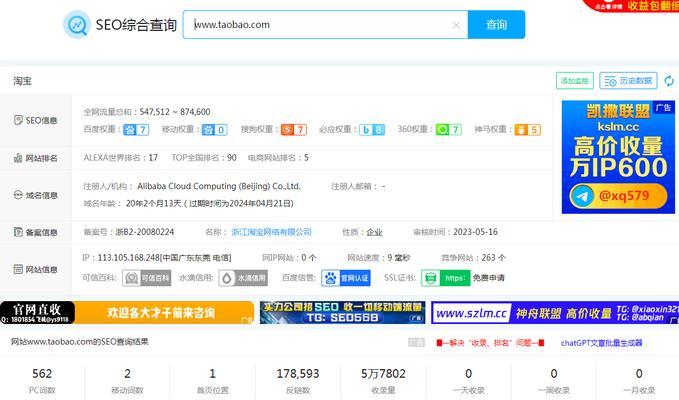Click the 收录量 value 5万7802
Image resolution: width=679 pixels, height=400 pixels.
pos(383,373)
